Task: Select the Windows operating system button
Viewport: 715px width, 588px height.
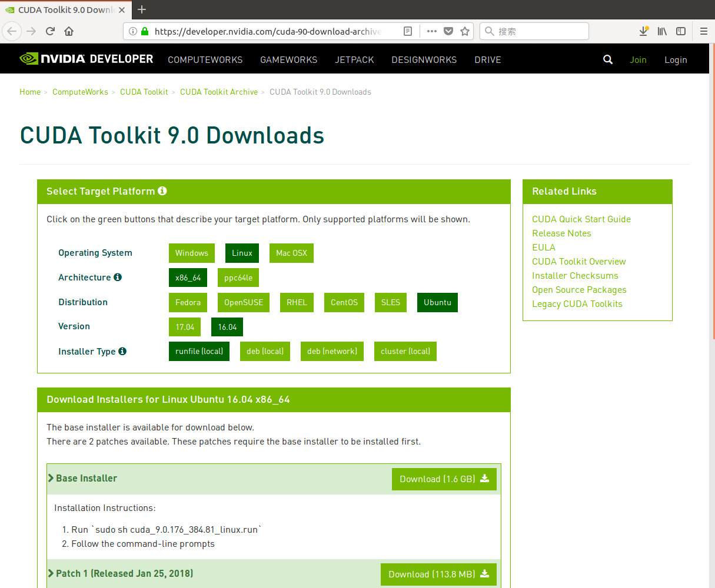Action: click(192, 253)
